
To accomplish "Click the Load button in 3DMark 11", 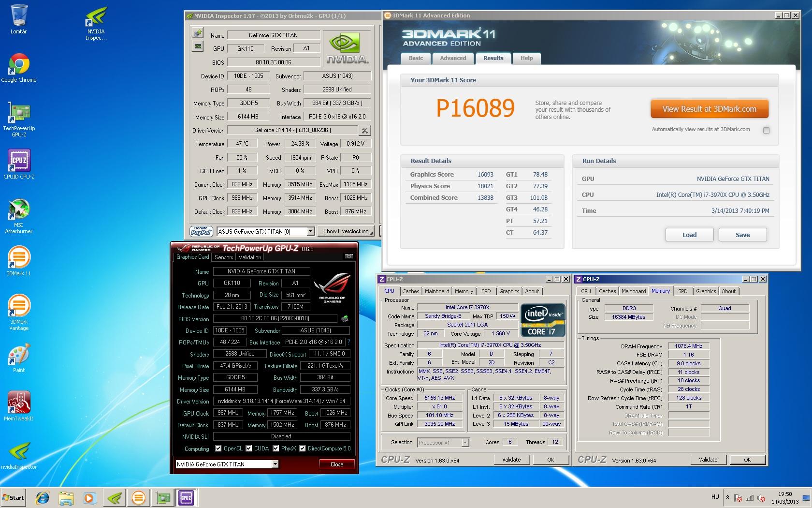I will pos(689,235).
